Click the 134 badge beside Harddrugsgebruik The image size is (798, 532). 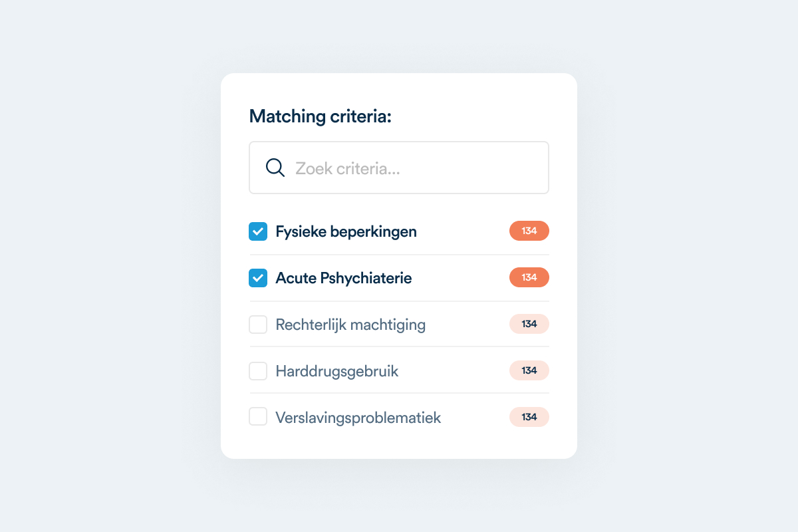[529, 370]
